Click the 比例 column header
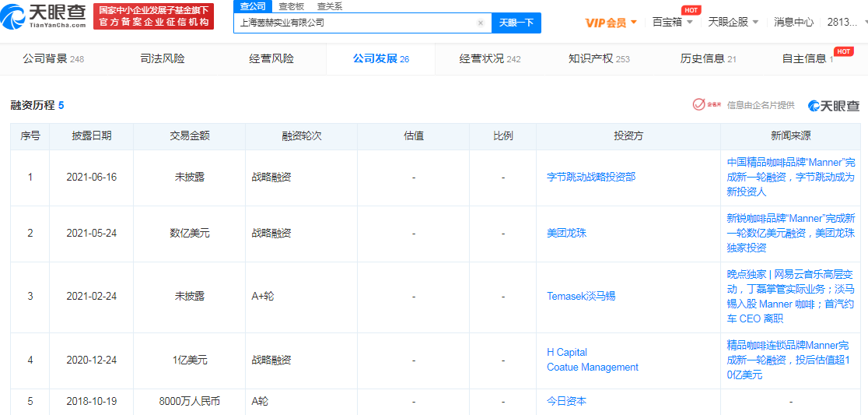 click(502, 136)
